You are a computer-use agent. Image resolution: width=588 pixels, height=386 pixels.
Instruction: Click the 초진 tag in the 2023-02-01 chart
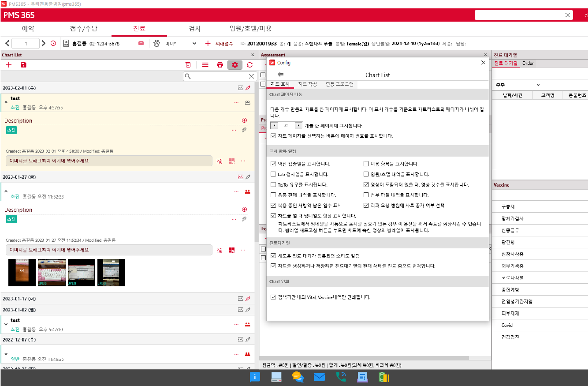(11, 130)
